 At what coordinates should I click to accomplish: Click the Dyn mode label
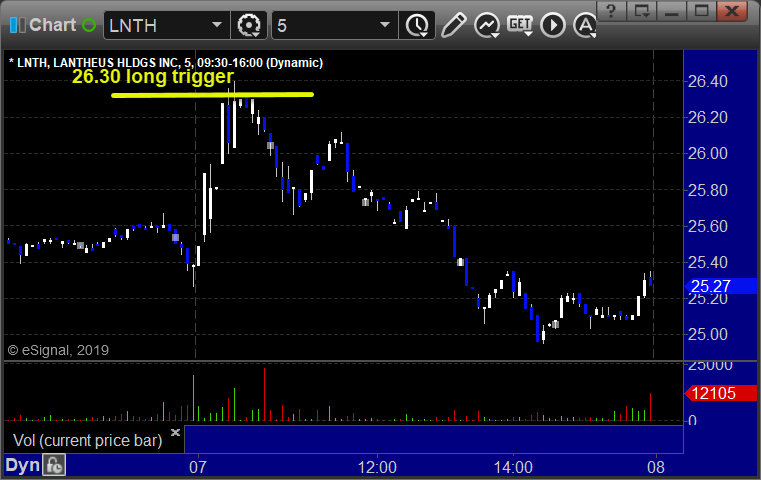click(x=22, y=465)
